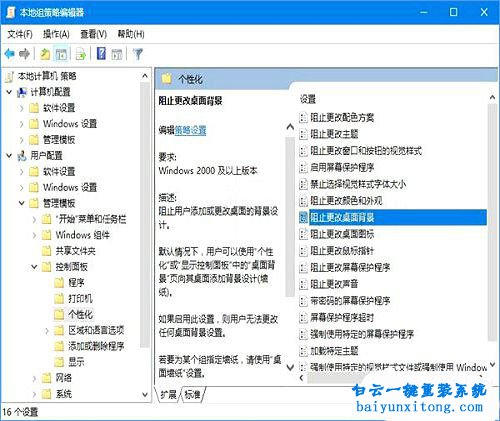Select the 启用屏幕保护程序 setting

tap(342, 167)
